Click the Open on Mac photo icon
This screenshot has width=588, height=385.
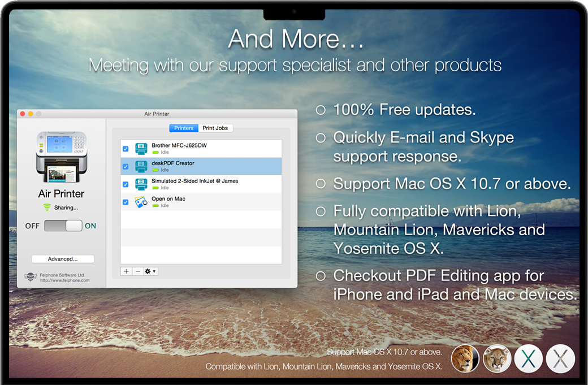pyautogui.click(x=141, y=202)
